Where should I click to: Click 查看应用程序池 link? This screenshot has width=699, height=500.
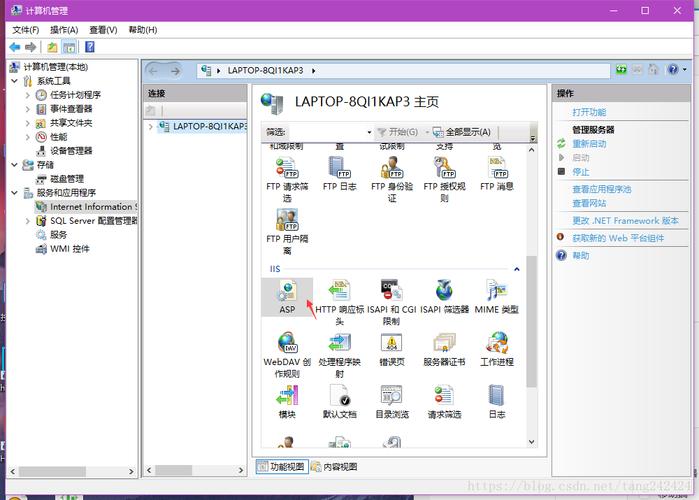(x=602, y=189)
